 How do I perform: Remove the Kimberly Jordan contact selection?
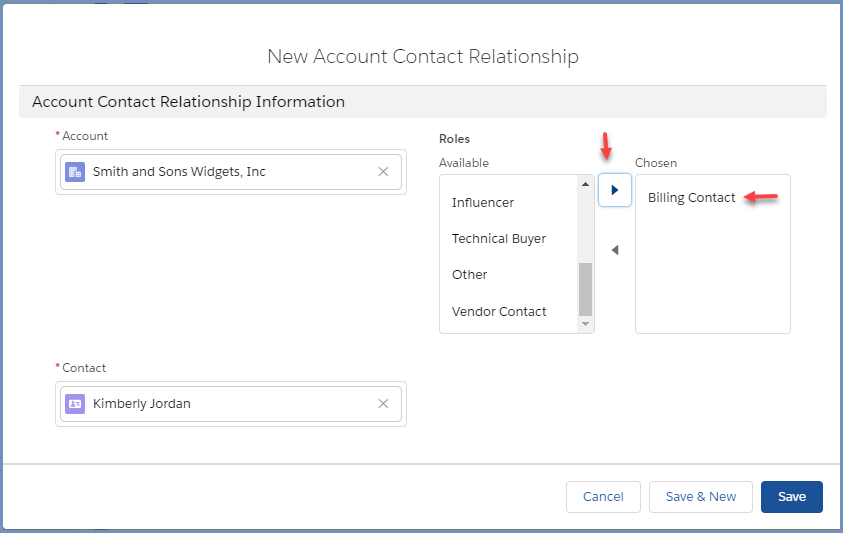pyautogui.click(x=383, y=403)
